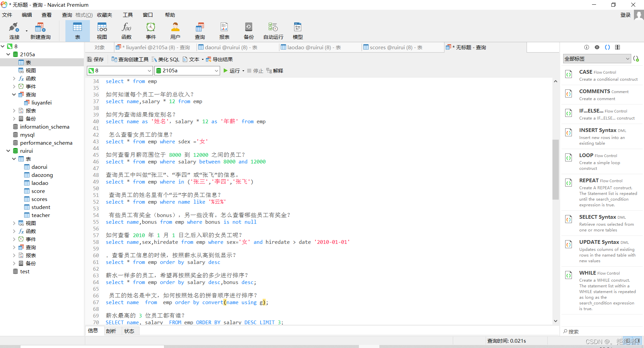644x348 pixels.
Task: Open the 运行 dropdown arrow
Action: (x=243, y=71)
